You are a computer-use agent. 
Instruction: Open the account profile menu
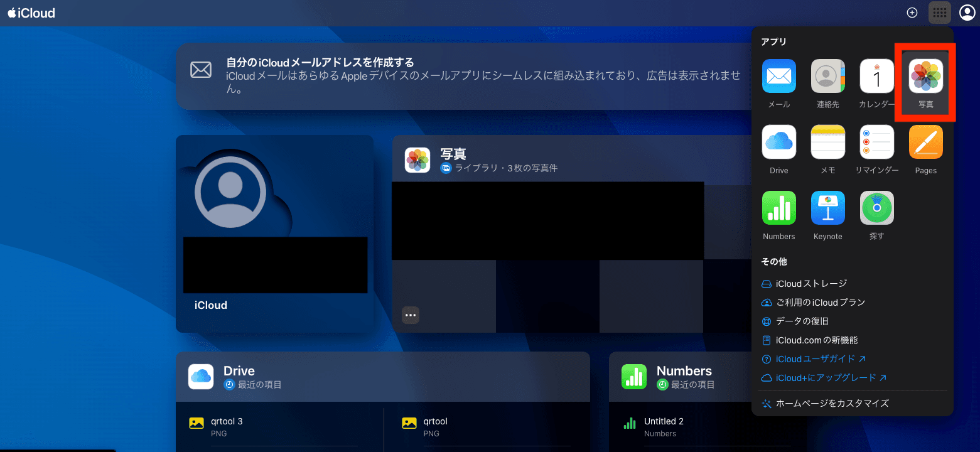point(966,12)
